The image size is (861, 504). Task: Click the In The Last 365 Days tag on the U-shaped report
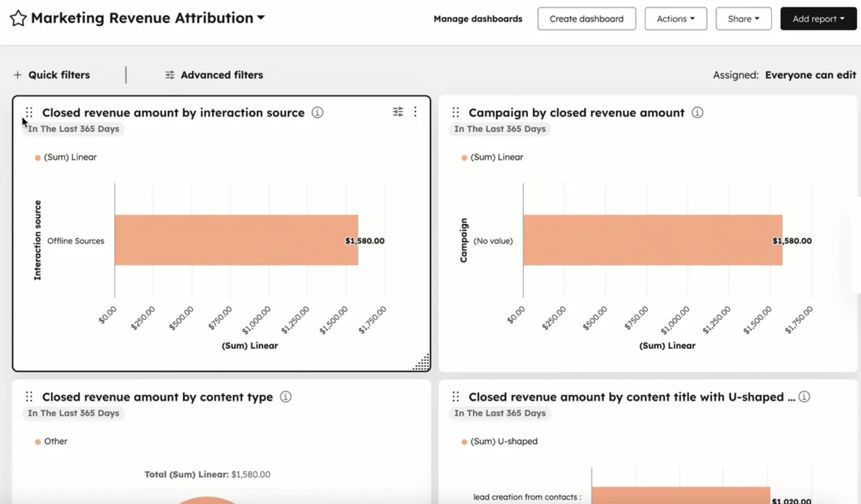[500, 413]
